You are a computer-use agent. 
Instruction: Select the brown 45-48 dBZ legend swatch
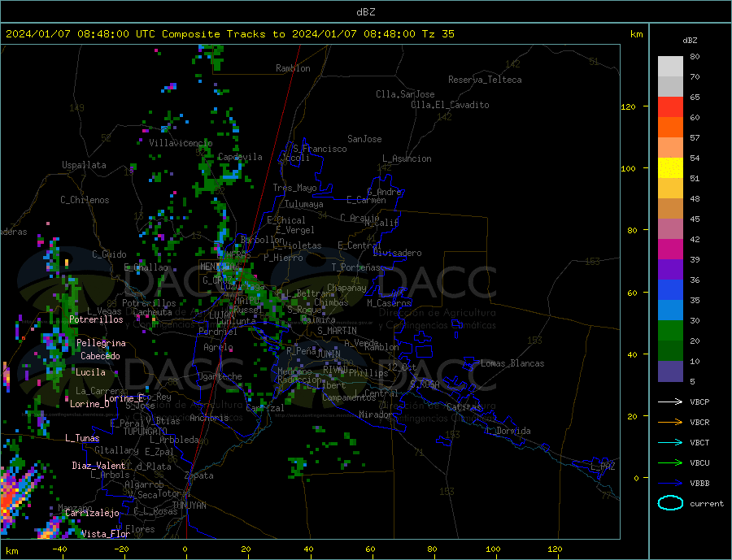coord(670,209)
